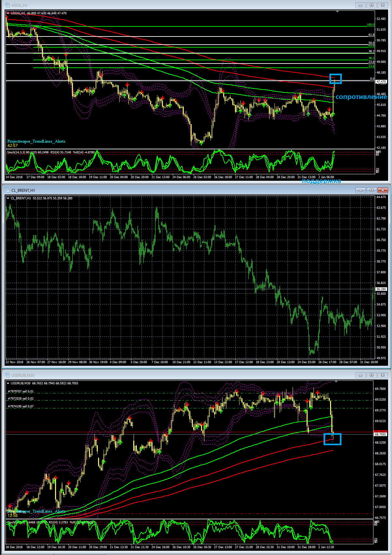
Task: Maximize the CL_BRENT,H1 window
Action: coord(372,190)
